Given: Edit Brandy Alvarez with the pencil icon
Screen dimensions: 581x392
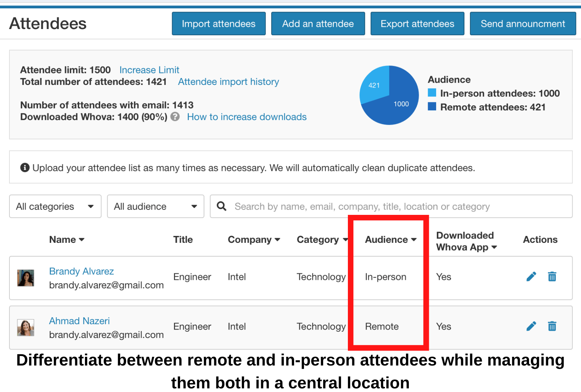Looking at the screenshot, I should point(531,277).
